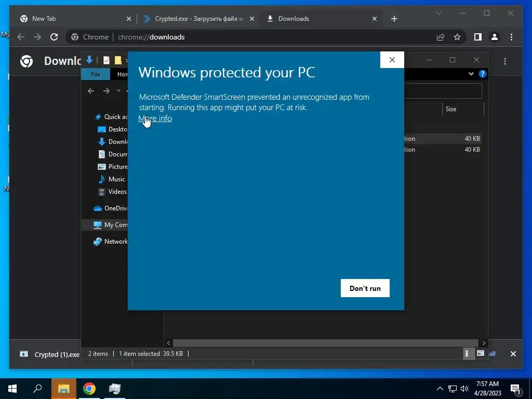Expand the Explorer ribbon chevron
Image resolution: width=532 pixels, height=399 pixels.
point(471,74)
